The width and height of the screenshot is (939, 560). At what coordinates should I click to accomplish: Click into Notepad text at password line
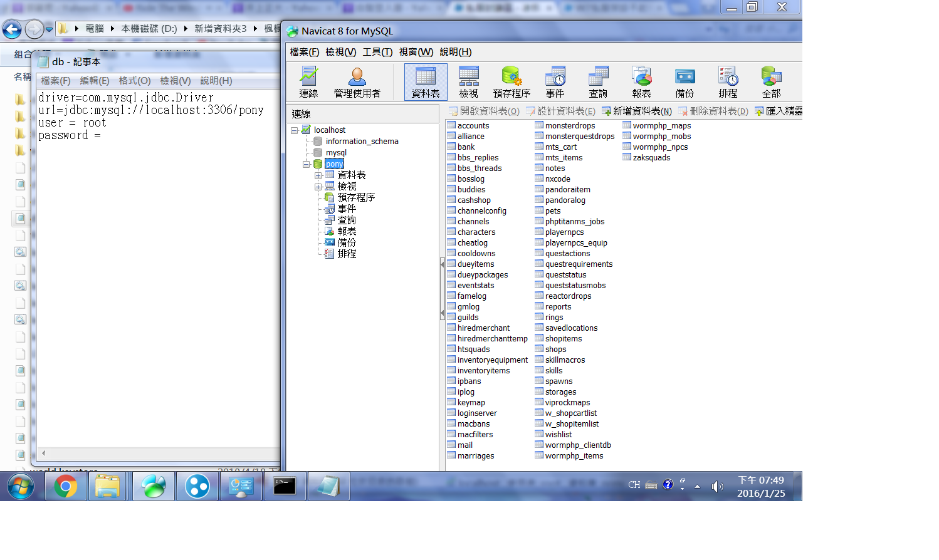pyautogui.click(x=70, y=135)
